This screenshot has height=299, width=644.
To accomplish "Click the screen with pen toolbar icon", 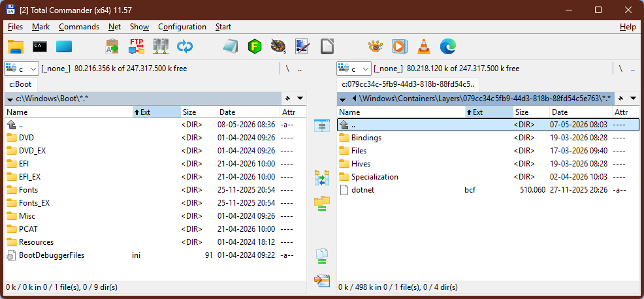I will coord(302,47).
